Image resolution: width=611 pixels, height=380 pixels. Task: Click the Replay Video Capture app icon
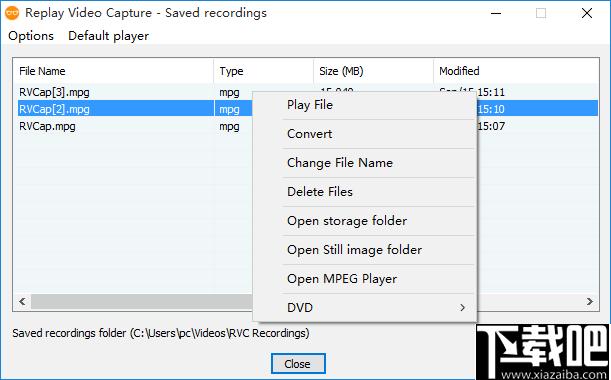[12, 13]
